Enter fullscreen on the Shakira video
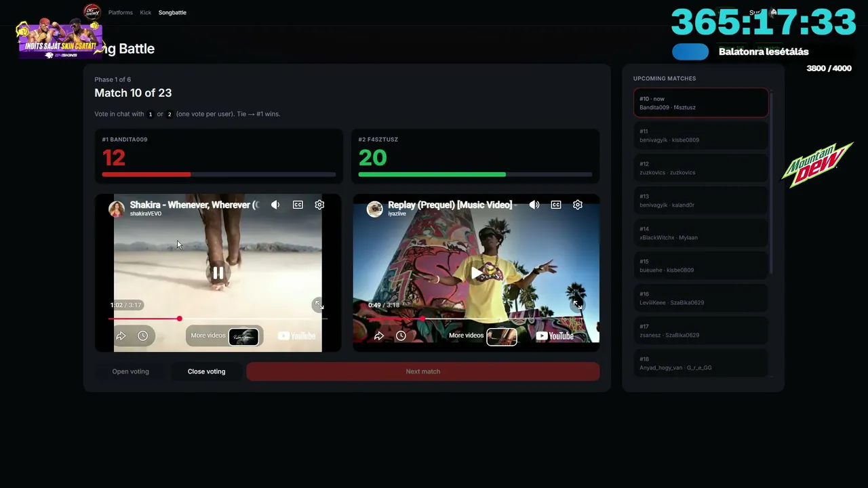 pos(318,304)
